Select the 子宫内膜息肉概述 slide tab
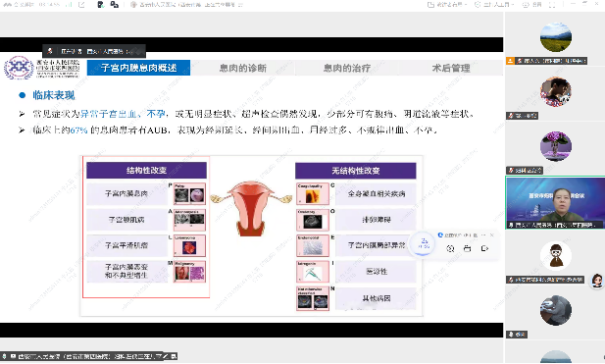Image resolution: width=605 pixels, height=364 pixels. click(139, 68)
